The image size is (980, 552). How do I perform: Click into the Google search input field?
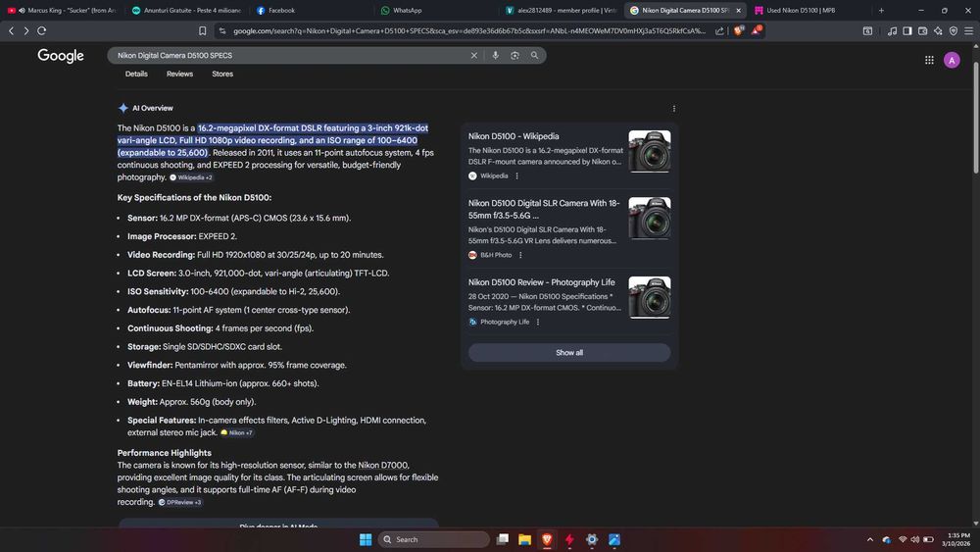[291, 55]
